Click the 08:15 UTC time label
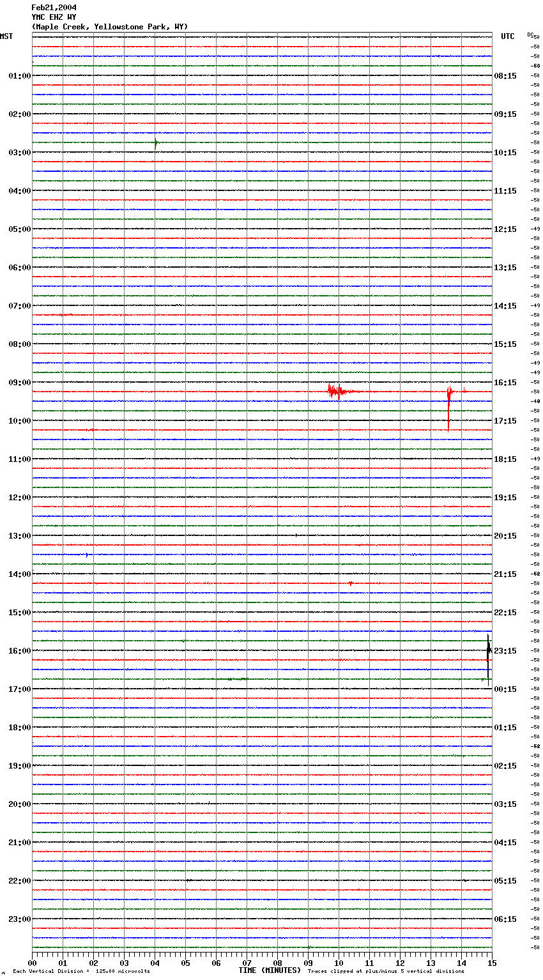Image resolution: width=543 pixels, height=980 pixels. tap(505, 76)
